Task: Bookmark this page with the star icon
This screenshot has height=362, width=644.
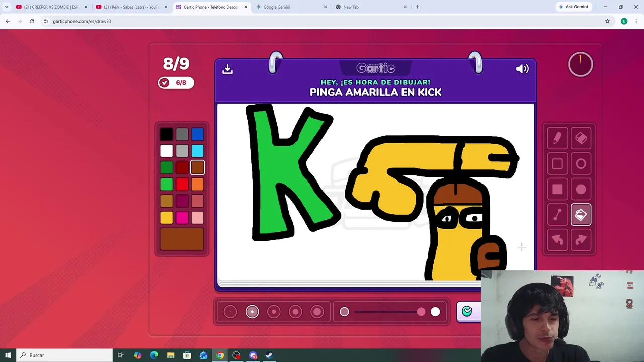Action: 607,21
